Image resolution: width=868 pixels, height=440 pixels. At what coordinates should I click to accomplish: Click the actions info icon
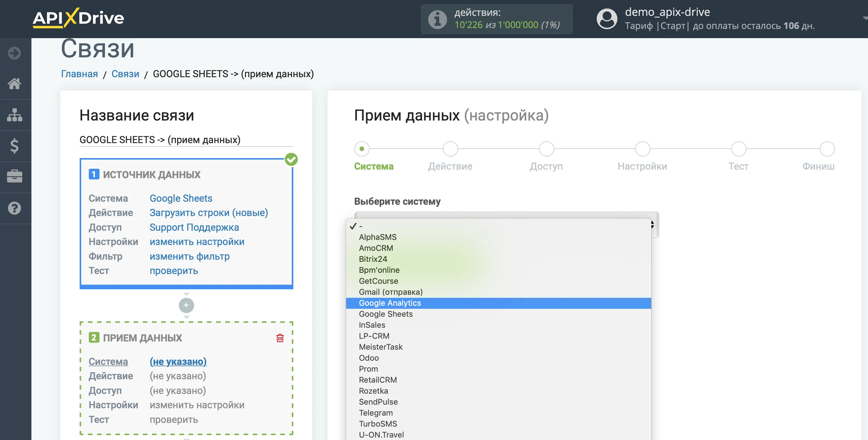click(x=437, y=19)
